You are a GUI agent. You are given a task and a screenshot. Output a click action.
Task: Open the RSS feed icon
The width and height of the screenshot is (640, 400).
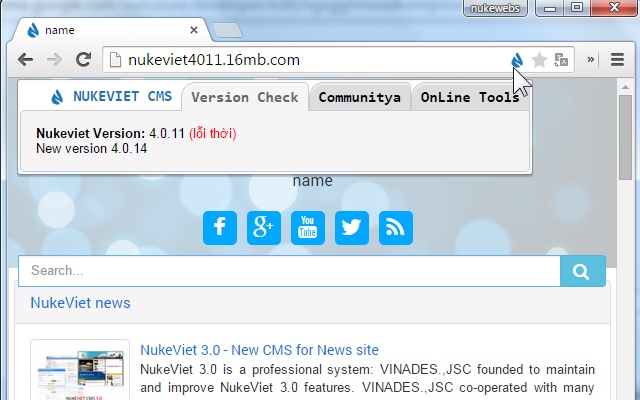(x=396, y=228)
